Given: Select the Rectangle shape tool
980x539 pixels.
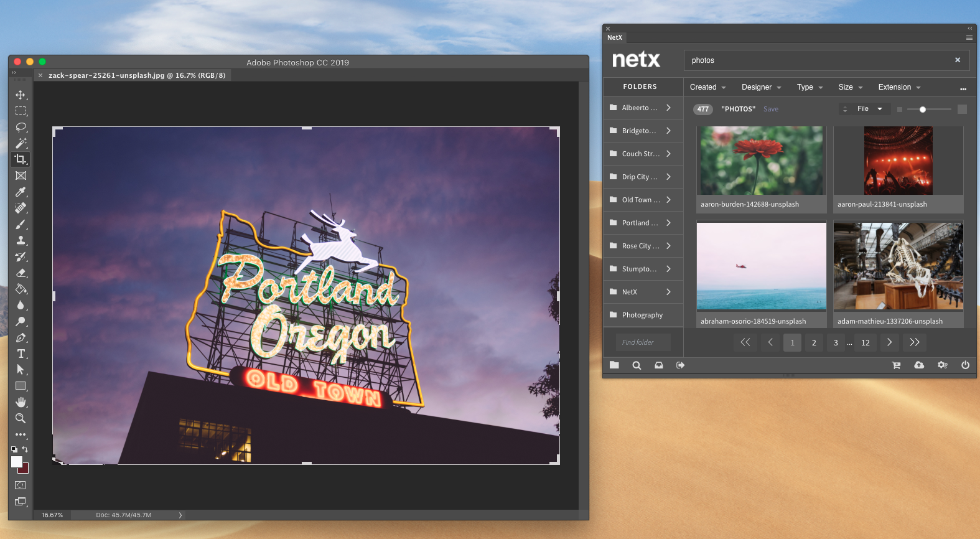Looking at the screenshot, I should pos(21,386).
